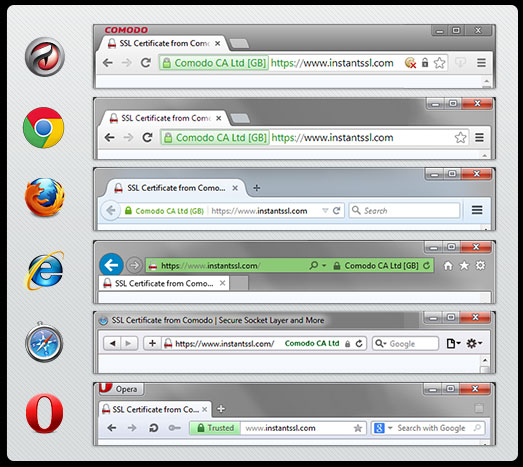Click blocked cookie icon in Comodo Dragon address bar
Viewport: 523px width, 467px height.
pos(410,63)
